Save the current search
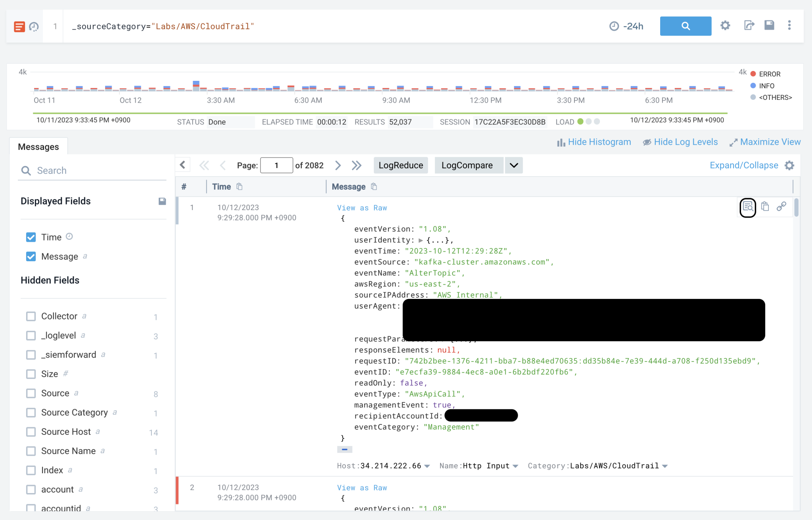Screen dimensions: 812x520 coord(769,25)
